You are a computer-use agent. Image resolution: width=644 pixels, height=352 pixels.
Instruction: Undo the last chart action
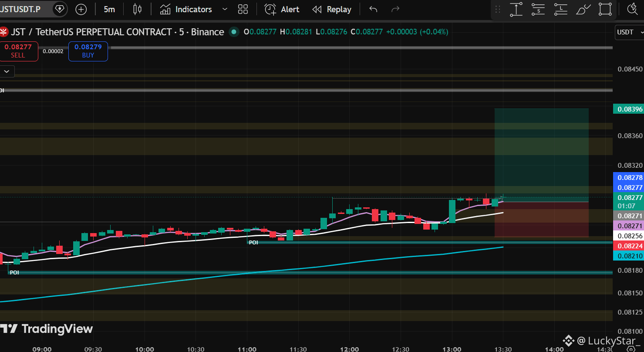373,9
